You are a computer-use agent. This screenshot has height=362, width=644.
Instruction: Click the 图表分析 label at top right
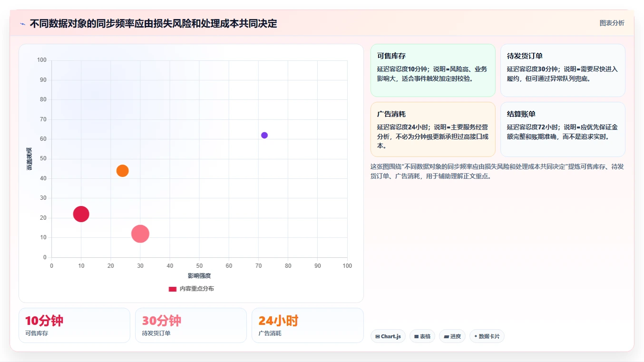(x=612, y=23)
